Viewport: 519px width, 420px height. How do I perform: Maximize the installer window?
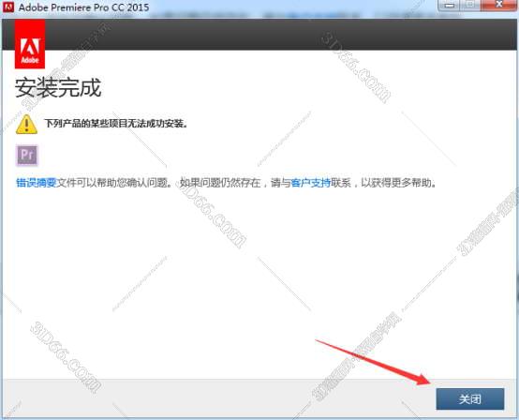[470, 5]
